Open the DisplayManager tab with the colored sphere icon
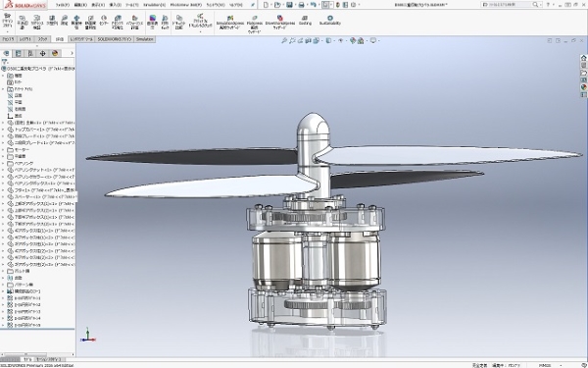This screenshot has width=588, height=368. pos(55,53)
